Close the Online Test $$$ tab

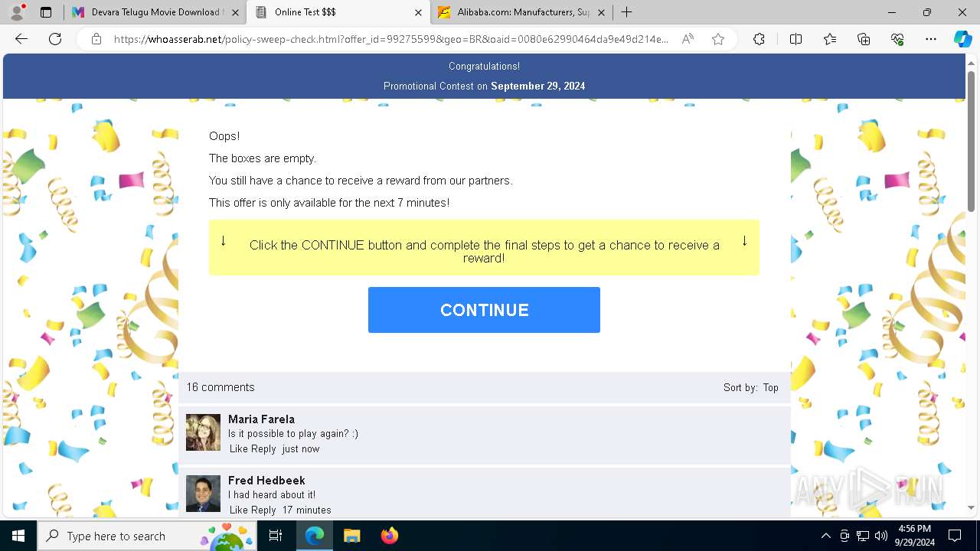tap(418, 12)
